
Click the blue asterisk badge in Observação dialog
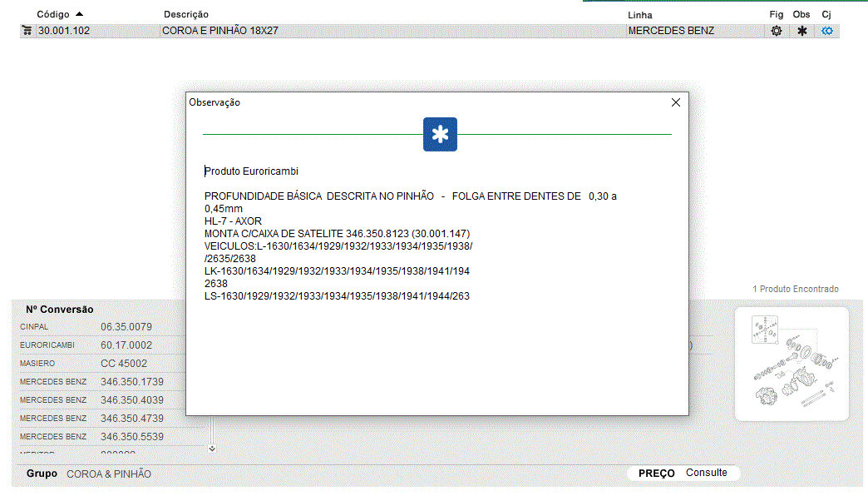pyautogui.click(x=440, y=135)
